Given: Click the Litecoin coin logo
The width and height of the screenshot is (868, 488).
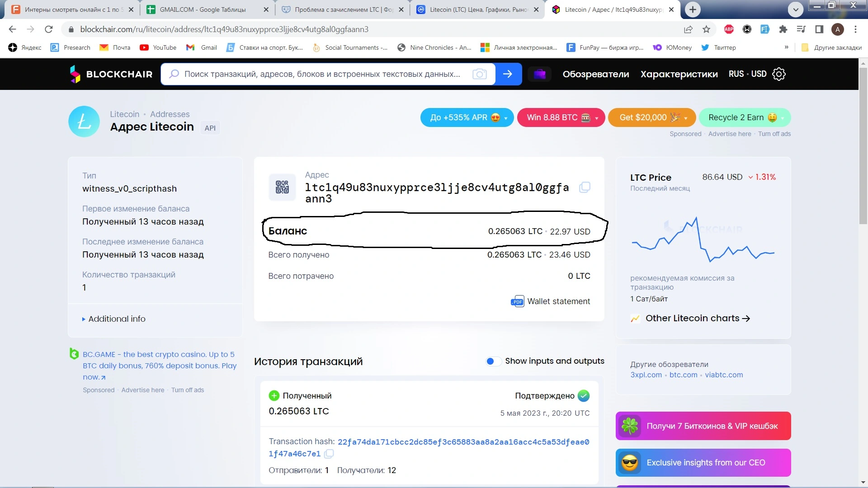Looking at the screenshot, I should (84, 122).
